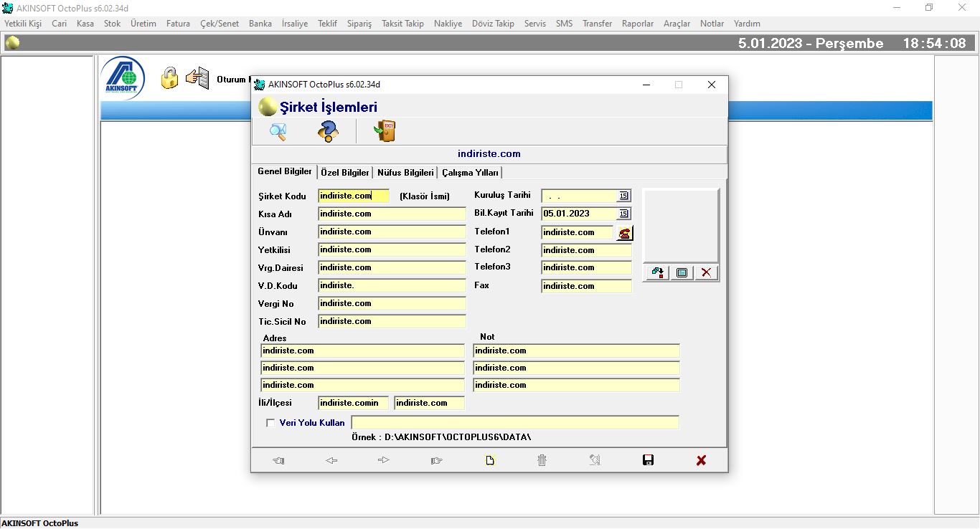Open the İrsaliye menu
980x529 pixels.
click(x=295, y=24)
